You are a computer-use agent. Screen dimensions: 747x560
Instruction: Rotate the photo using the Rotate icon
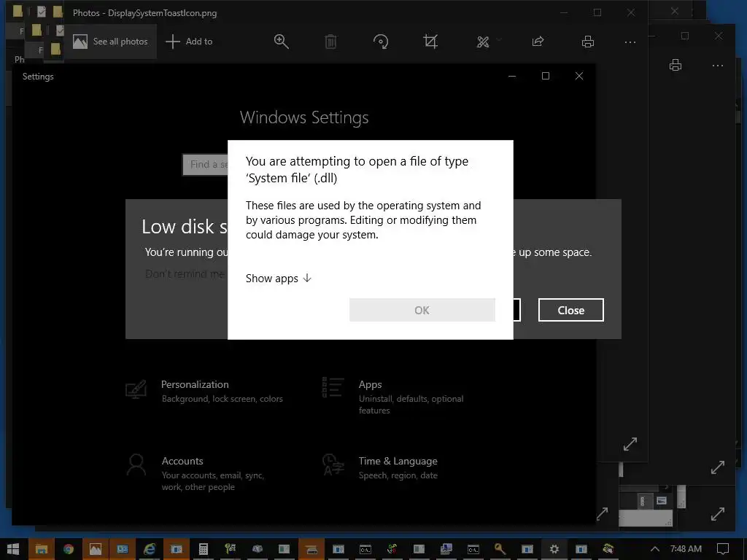(x=381, y=42)
